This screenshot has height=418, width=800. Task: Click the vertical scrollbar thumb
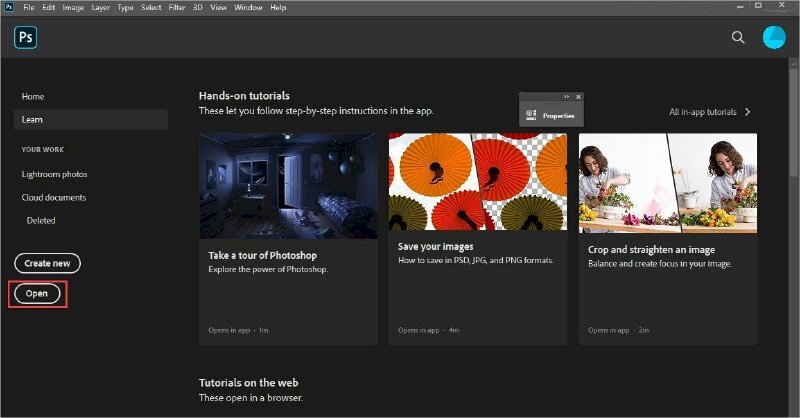pos(793,122)
